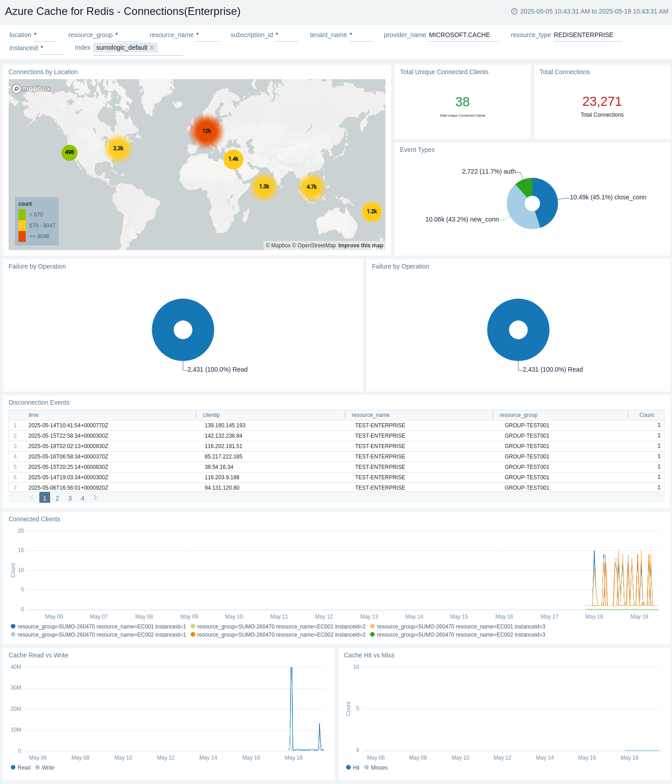Click the green < 670 legend swatch
Viewport: 672px width, 784px height.
(x=22, y=215)
